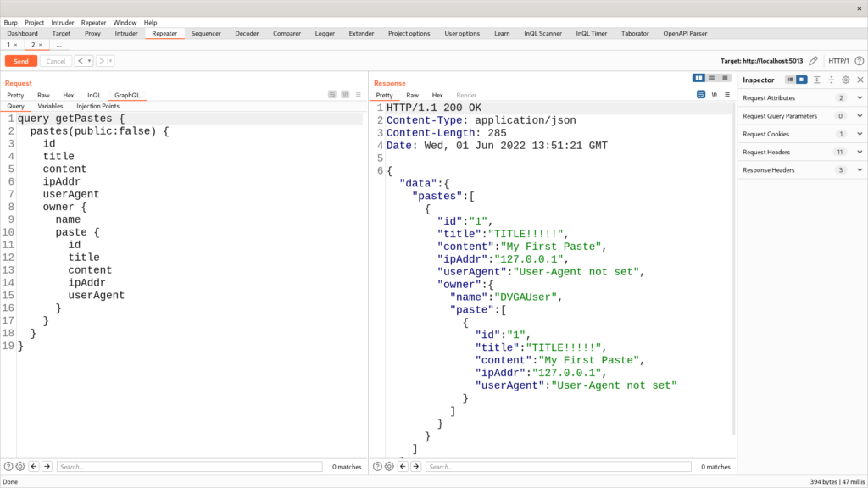
Task: Toggle non-printable characters in response
Action: coord(715,95)
